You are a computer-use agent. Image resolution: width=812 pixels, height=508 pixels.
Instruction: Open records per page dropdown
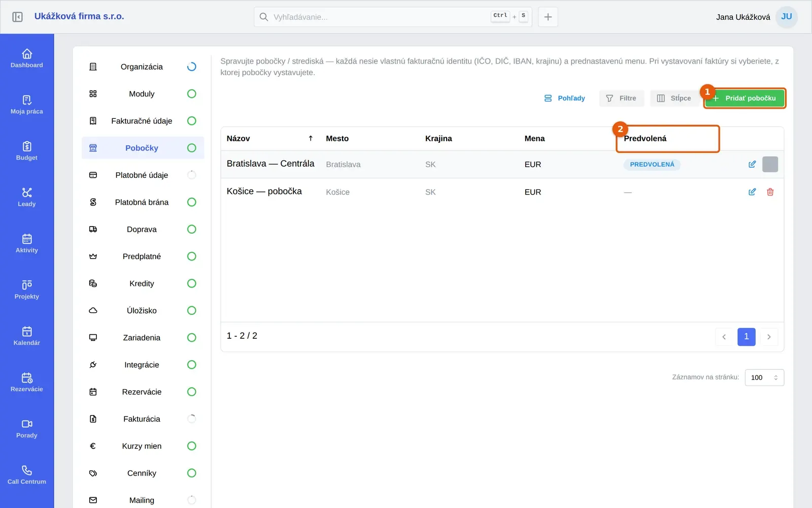point(764,377)
